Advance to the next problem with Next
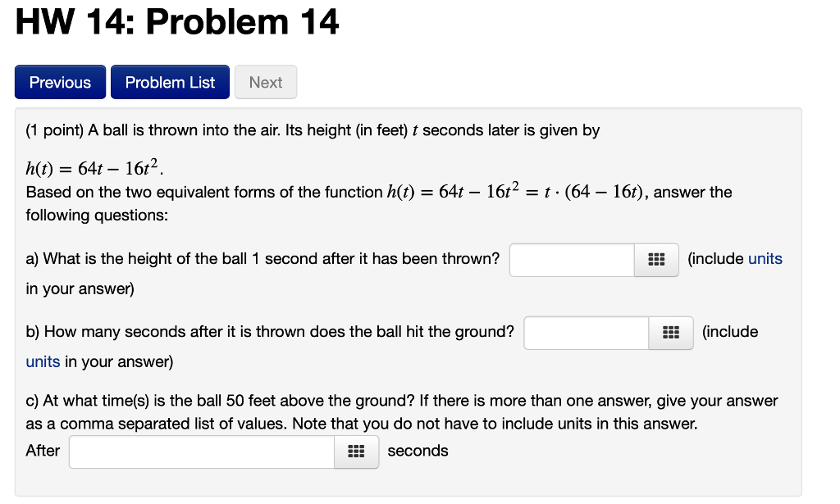Screen dimensions: 840x504 tap(266, 82)
